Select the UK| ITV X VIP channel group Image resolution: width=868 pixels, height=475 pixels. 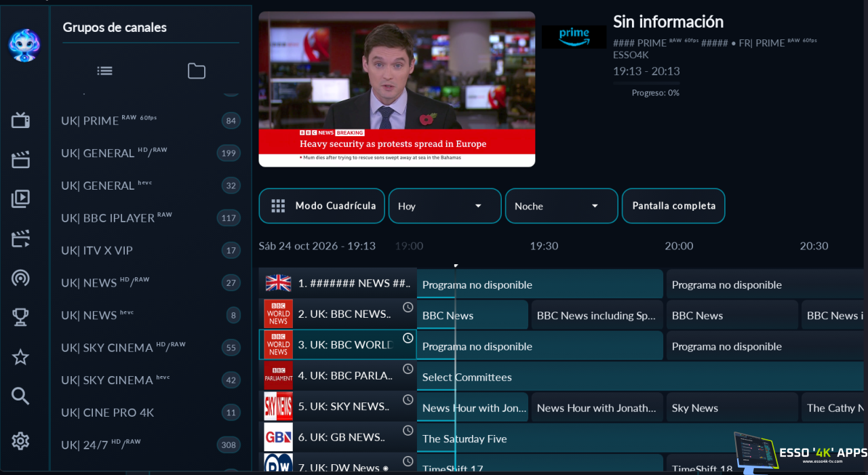point(151,250)
